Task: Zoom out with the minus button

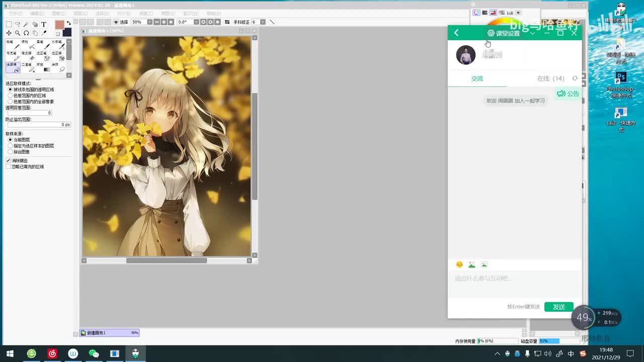Action: point(157,22)
